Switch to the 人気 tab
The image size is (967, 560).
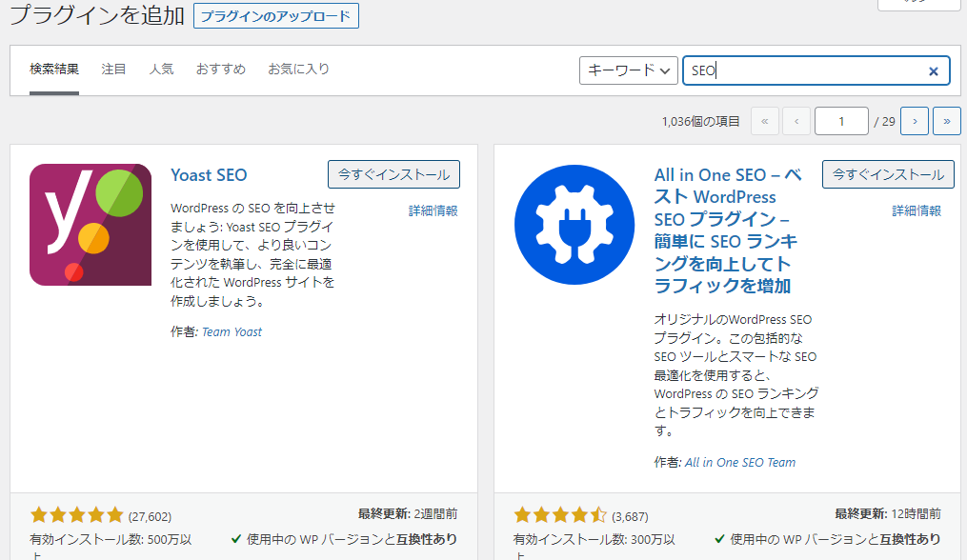coord(161,70)
